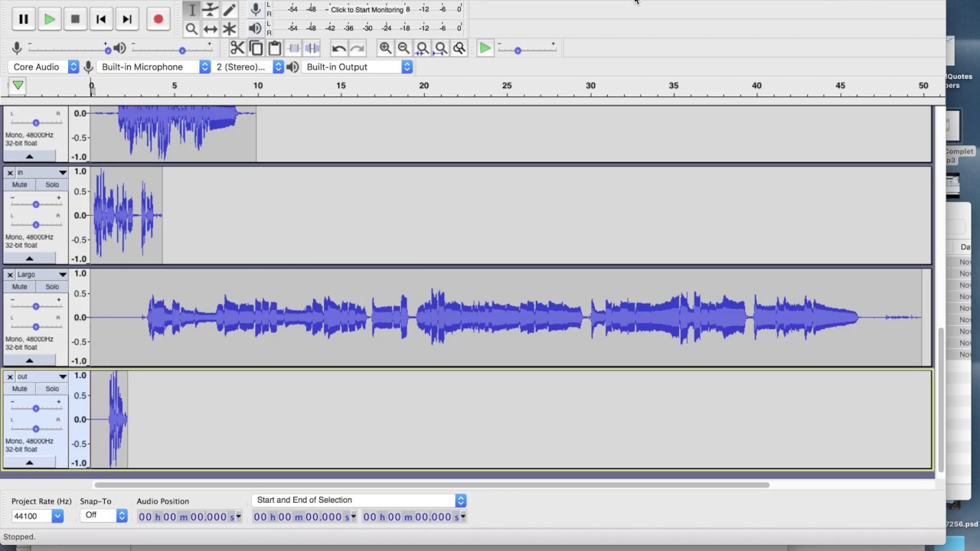Select the Zoom (magnifier) tool
The width and height of the screenshot is (980, 551).
pyautogui.click(x=192, y=29)
